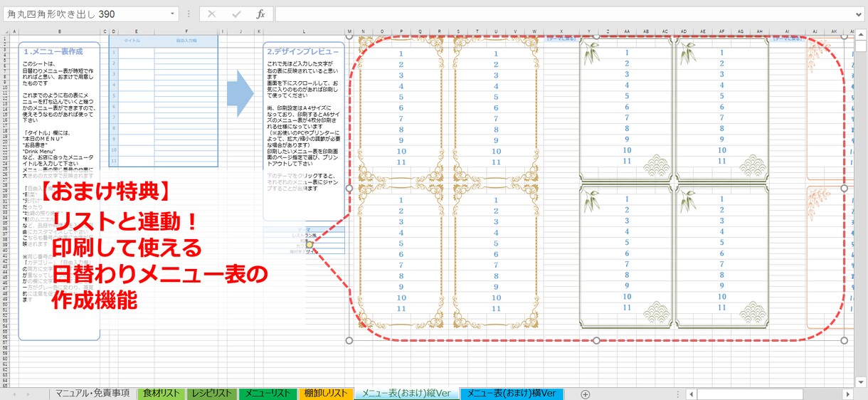
Task: Click the big blue right arrow shape
Action: [240, 94]
